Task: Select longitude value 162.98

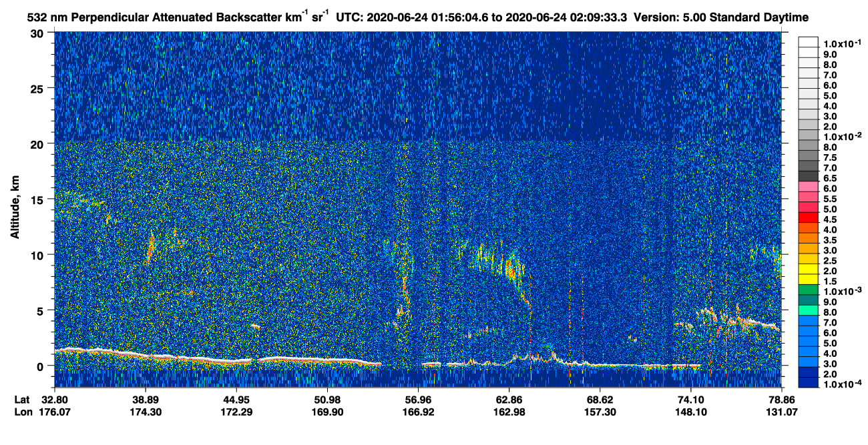Action: tap(509, 412)
